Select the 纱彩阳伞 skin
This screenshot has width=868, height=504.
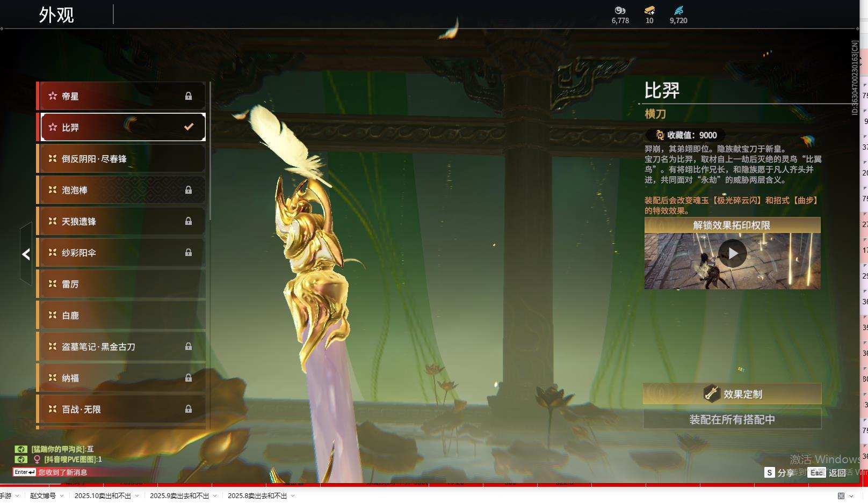tap(121, 252)
